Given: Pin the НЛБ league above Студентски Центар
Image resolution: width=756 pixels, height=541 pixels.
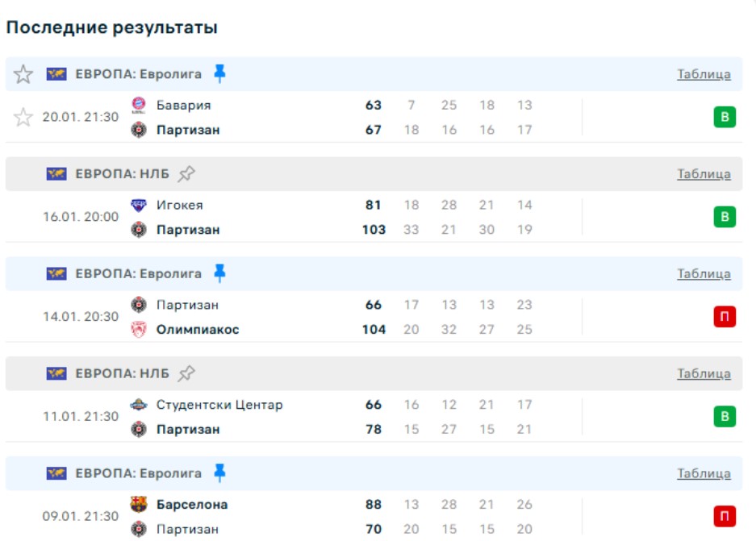Looking at the screenshot, I should pos(186,373).
